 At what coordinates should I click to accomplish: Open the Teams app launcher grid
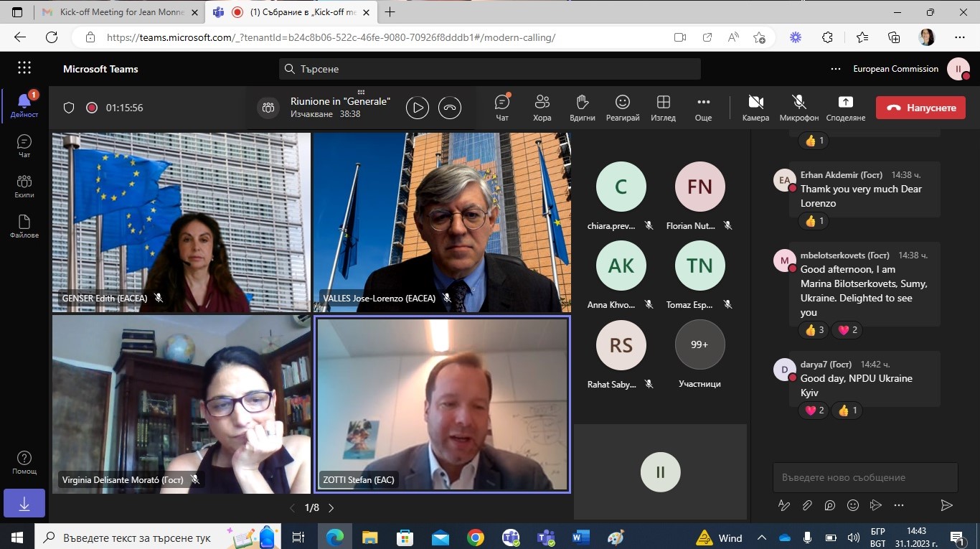click(24, 68)
